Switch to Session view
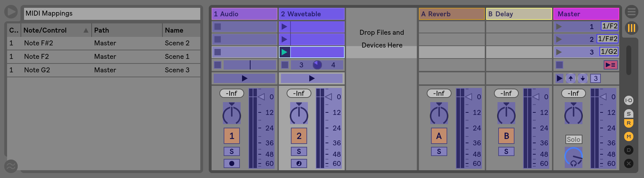The image size is (644, 178). click(x=631, y=28)
